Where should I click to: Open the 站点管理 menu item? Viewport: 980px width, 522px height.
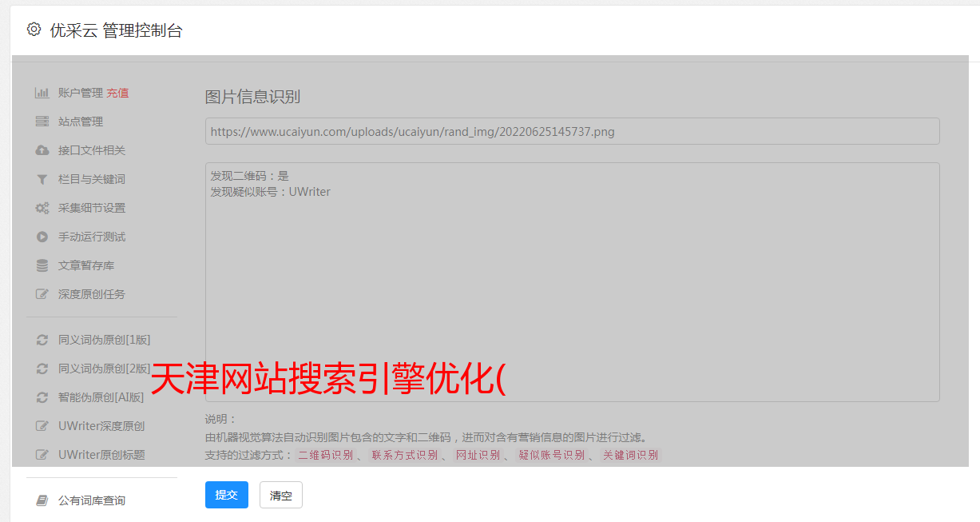click(81, 122)
